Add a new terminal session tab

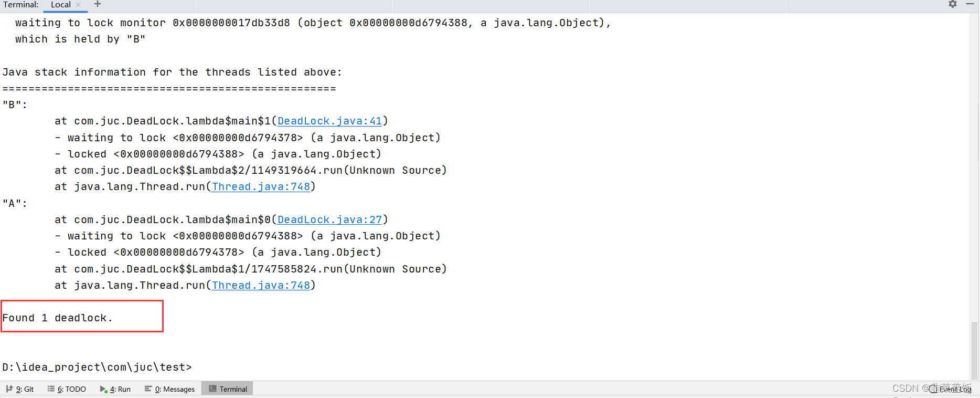[x=98, y=4]
